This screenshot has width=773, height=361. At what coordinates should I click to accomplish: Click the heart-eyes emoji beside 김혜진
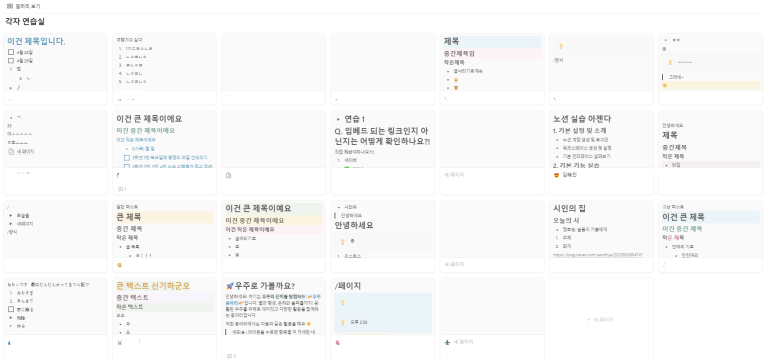click(x=557, y=175)
